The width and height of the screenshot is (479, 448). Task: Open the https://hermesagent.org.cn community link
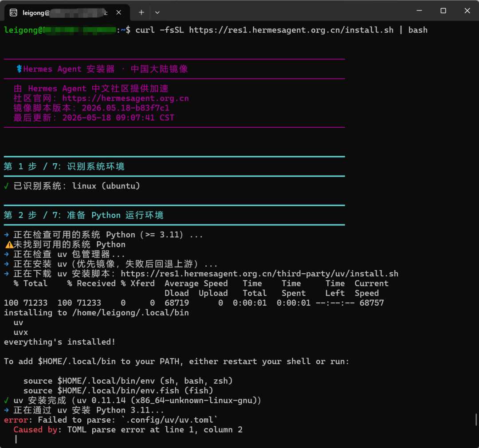[x=126, y=98]
